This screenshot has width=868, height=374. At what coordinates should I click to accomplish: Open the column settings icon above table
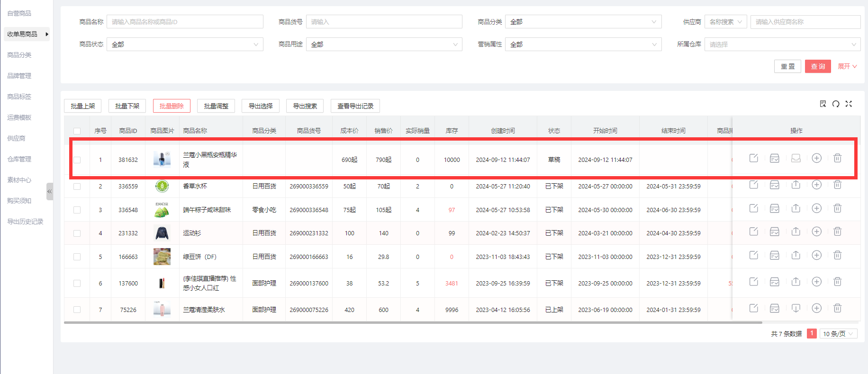coord(823,104)
